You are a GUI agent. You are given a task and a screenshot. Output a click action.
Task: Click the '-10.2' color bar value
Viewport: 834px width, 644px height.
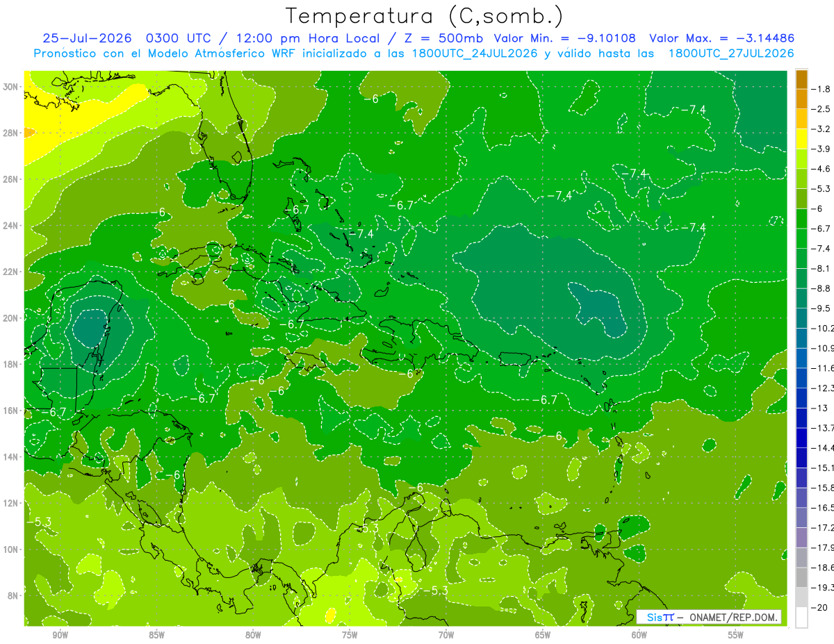pos(823,328)
